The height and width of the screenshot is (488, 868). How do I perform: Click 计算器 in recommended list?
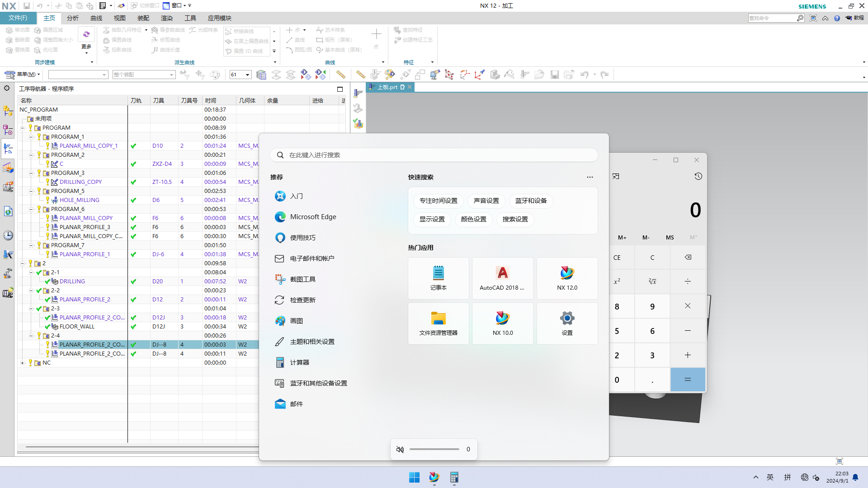tap(299, 362)
